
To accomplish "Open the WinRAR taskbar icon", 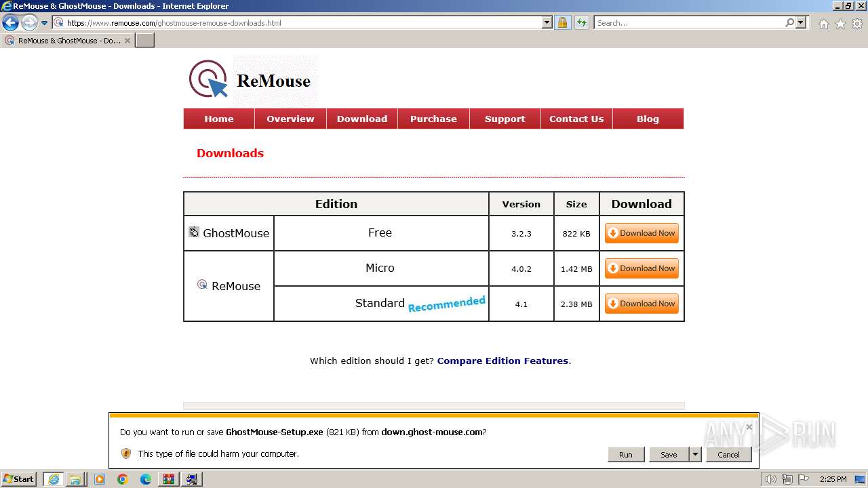I will 169,479.
